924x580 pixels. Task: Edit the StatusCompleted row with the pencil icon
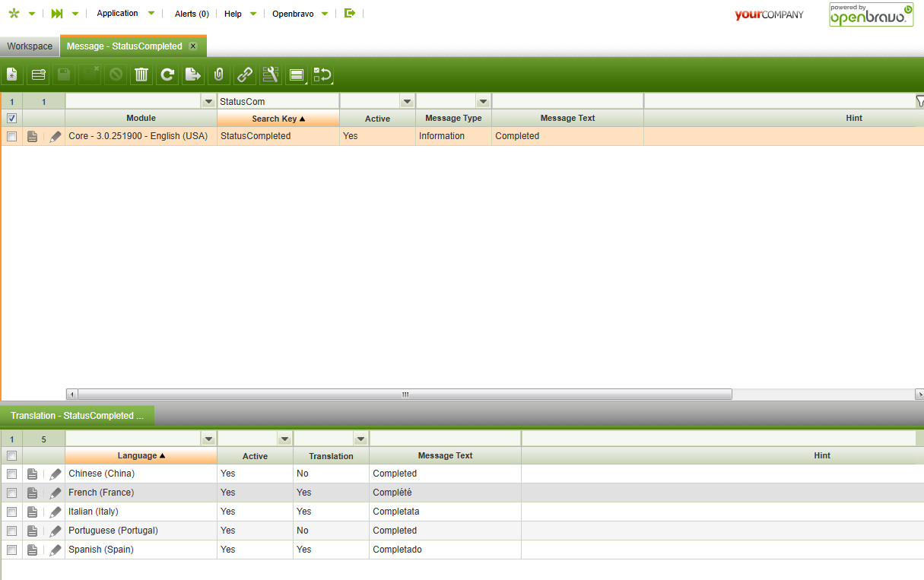[x=56, y=137]
